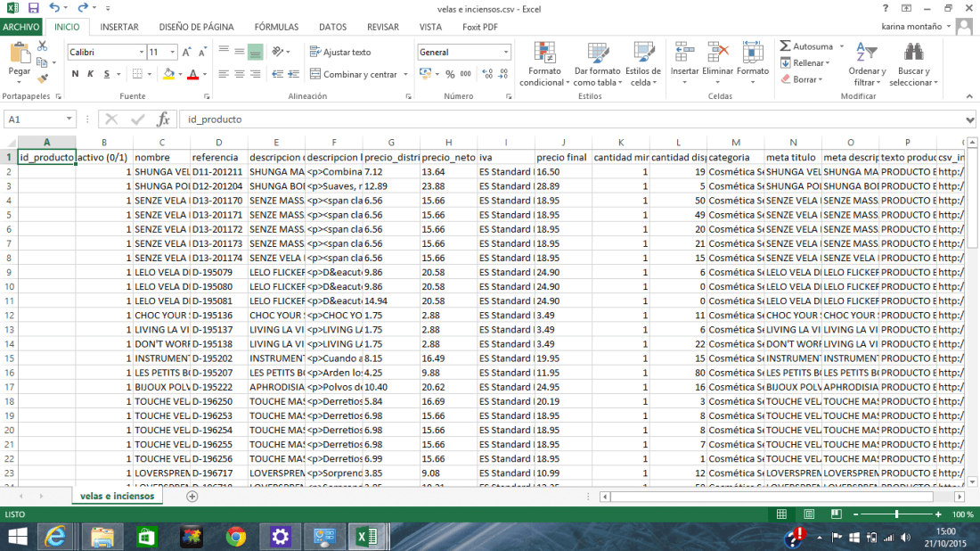Switch to page layout view in status bar
Image resolution: width=980 pixels, height=551 pixels.
[x=809, y=514]
